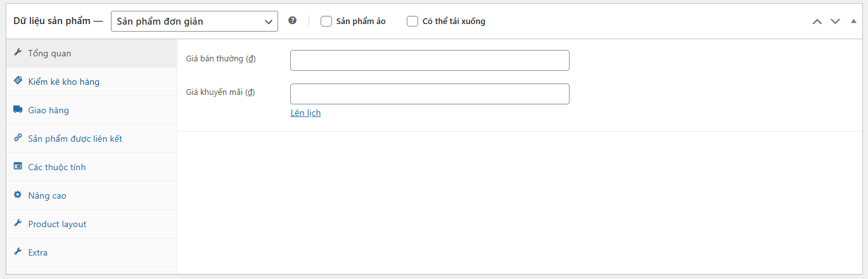Enable the Sản phẩm ảo checkbox
The image size is (868, 279).
(x=326, y=21)
